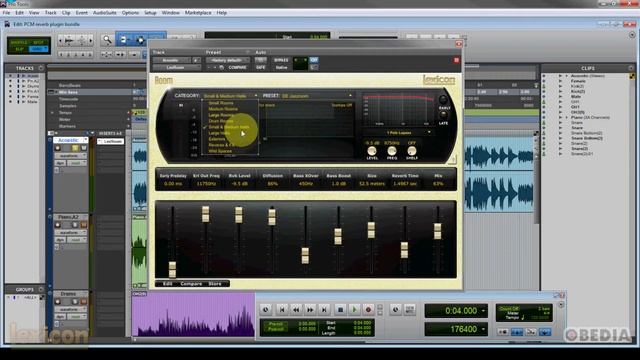Arm recording with the red Record button
Viewport: 640px width, 360px height.
pyautogui.click(x=368, y=310)
